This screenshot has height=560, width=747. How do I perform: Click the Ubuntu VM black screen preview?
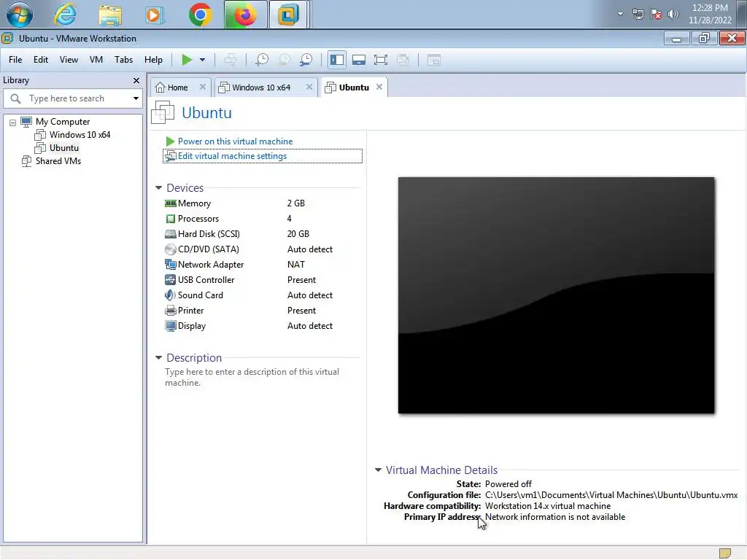556,295
